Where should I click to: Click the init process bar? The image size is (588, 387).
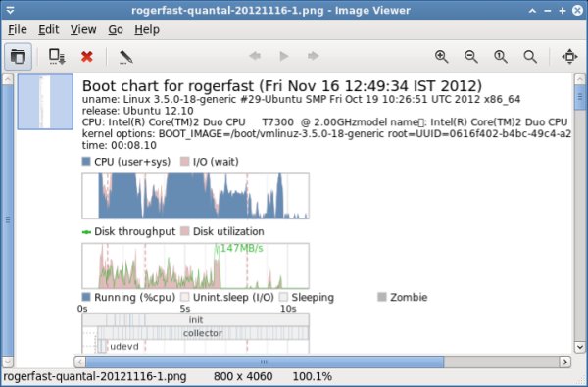click(x=196, y=319)
